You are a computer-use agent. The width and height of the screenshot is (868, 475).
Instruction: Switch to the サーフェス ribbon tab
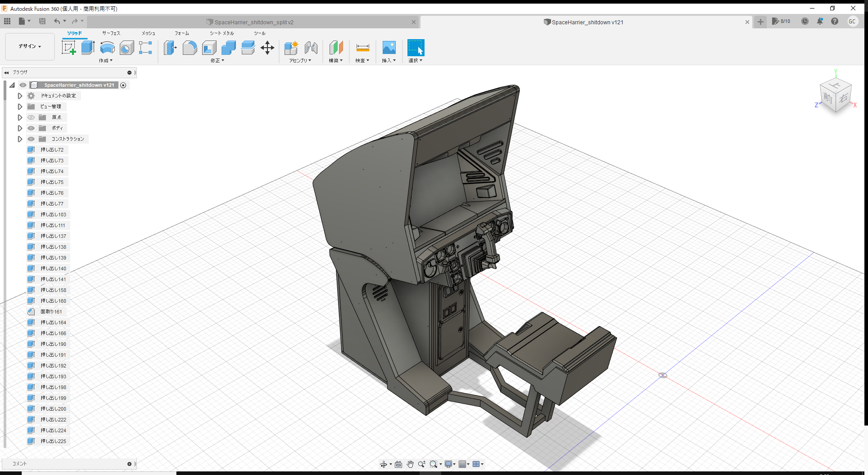(111, 33)
